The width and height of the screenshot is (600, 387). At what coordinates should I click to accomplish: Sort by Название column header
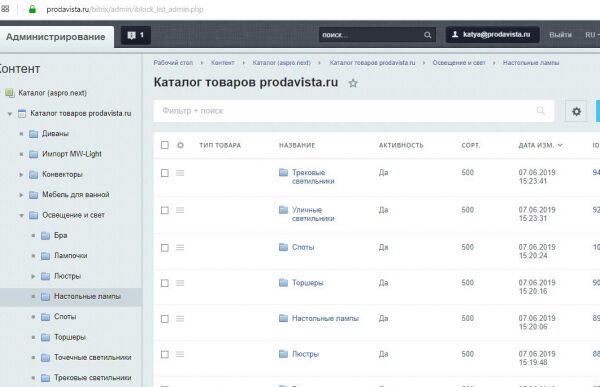tap(297, 145)
